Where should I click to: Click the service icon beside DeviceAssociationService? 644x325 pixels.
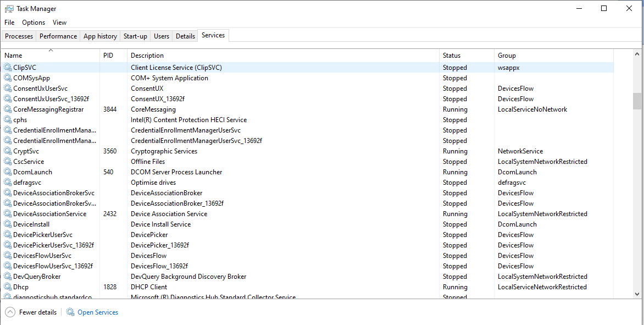pyautogui.click(x=7, y=214)
